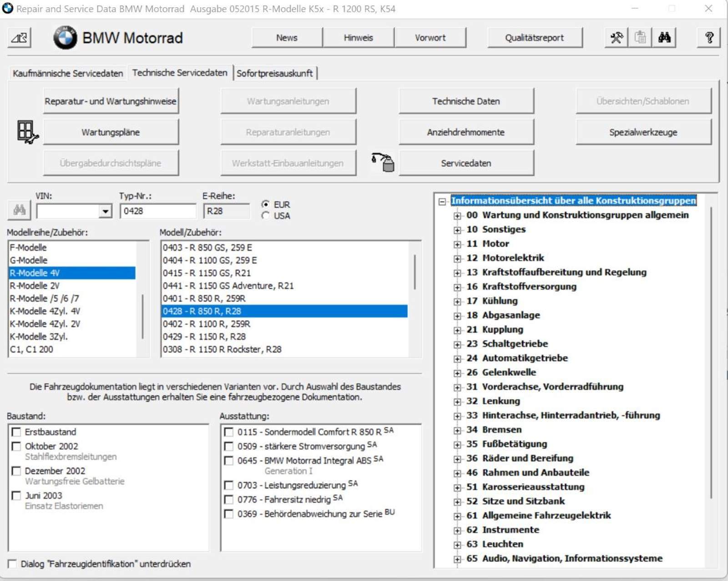Click the BMW roundel logo
The image size is (728, 581).
(65, 38)
